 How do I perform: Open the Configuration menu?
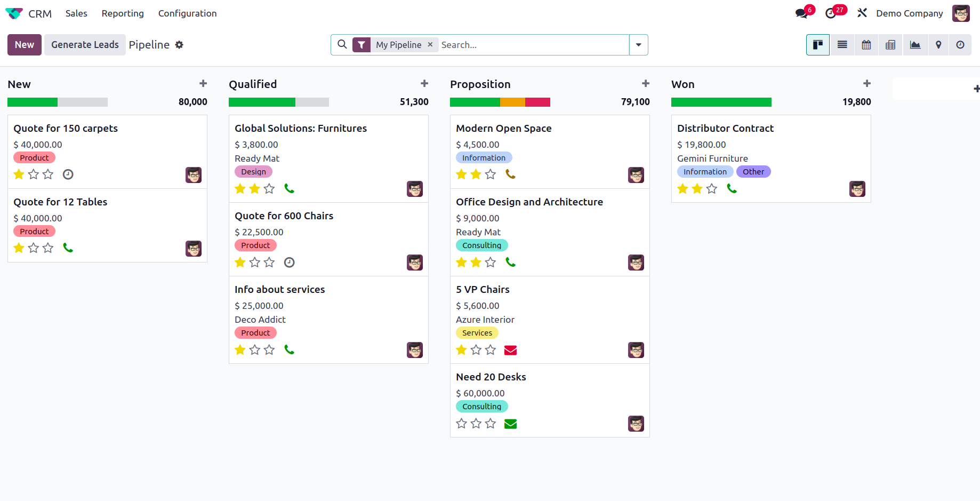[x=187, y=13]
